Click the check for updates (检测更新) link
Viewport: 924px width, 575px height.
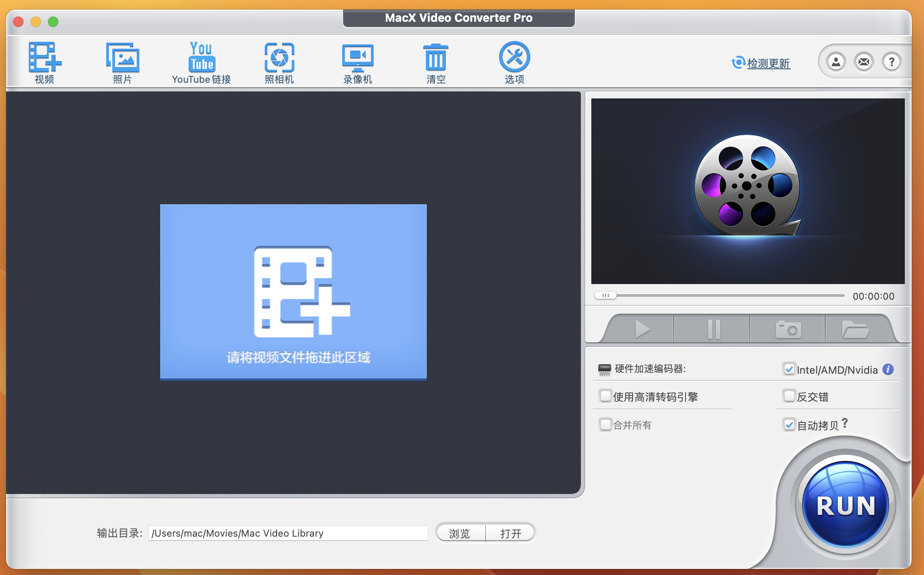[x=768, y=64]
